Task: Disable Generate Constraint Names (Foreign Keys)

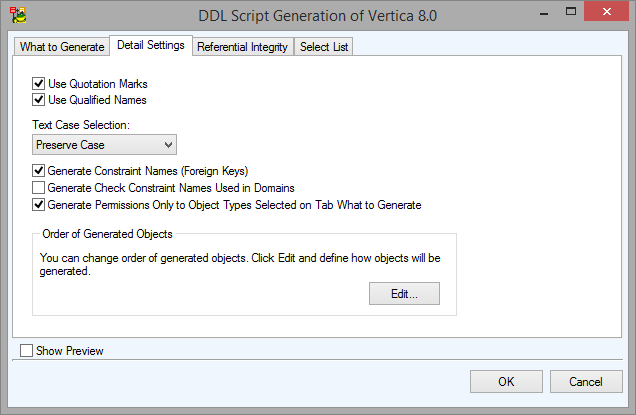Action: click(39, 171)
